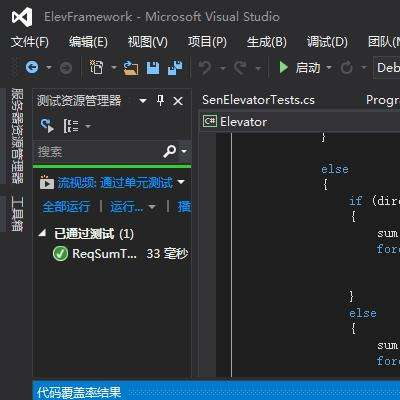The width and height of the screenshot is (400, 400).
Task: Open the 服务器资源管理器 side tab
Action: (x=17, y=136)
